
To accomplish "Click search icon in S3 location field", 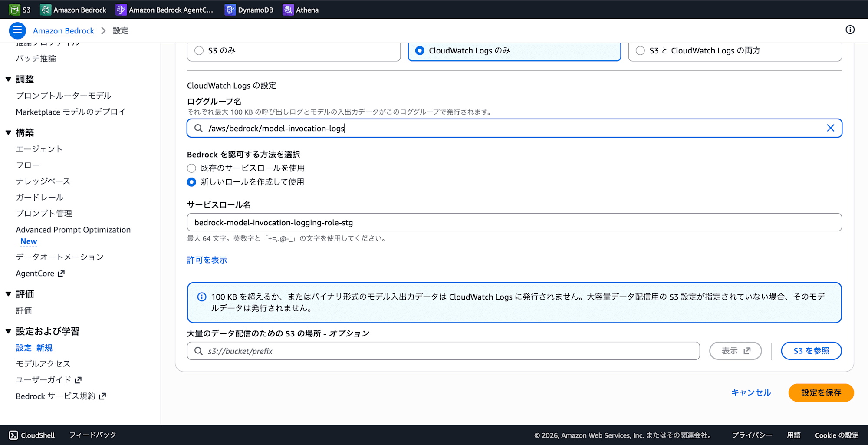I will 198,351.
